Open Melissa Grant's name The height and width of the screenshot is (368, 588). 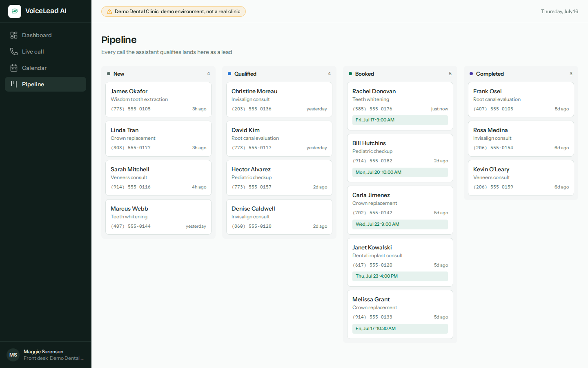tap(371, 299)
